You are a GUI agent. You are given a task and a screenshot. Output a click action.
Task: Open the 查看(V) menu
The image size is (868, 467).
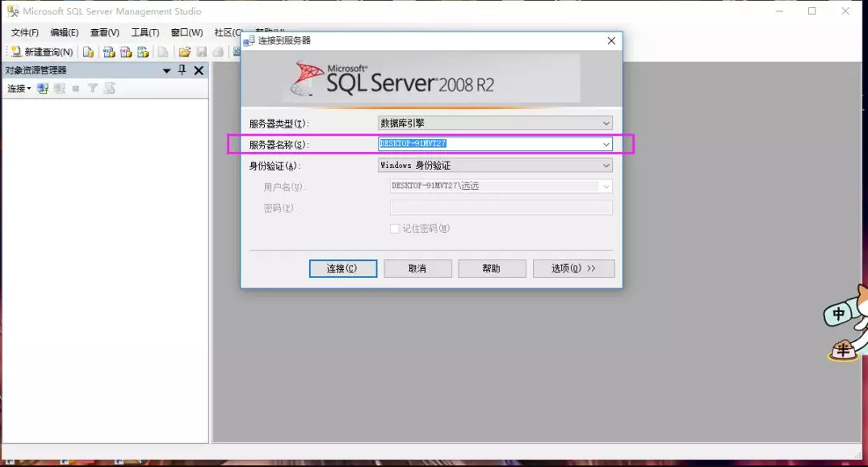click(105, 32)
